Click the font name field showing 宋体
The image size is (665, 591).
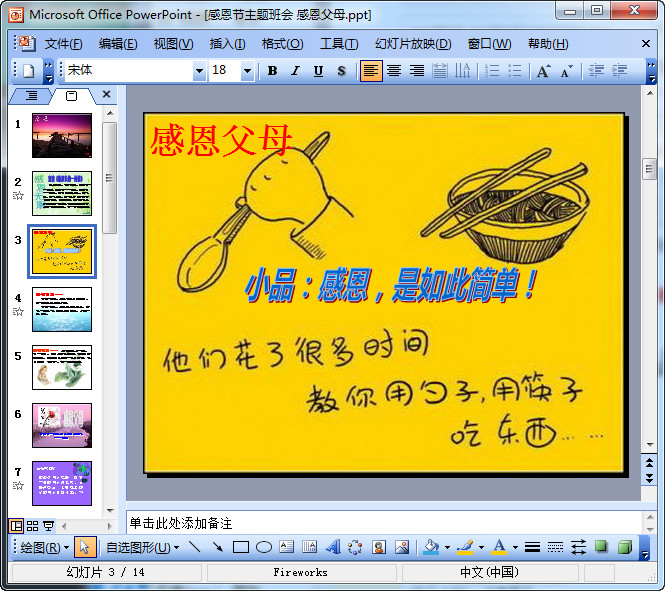pyautogui.click(x=129, y=71)
